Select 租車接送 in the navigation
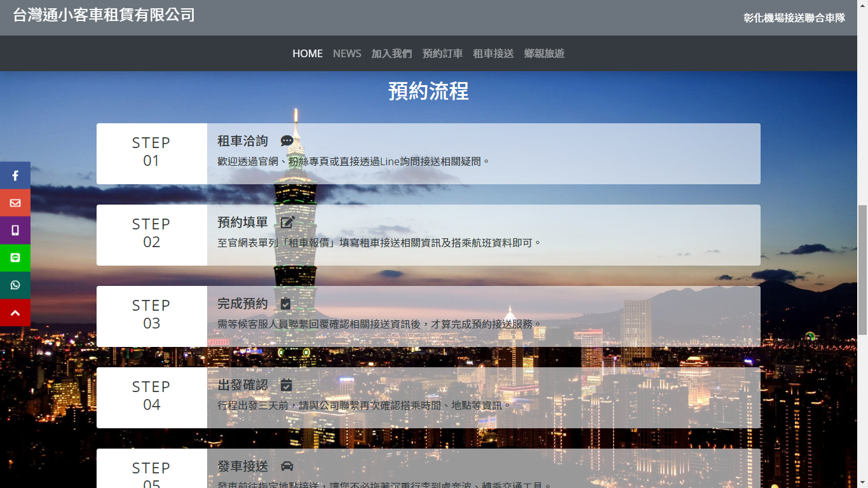This screenshot has height=488, width=868. [x=493, y=53]
